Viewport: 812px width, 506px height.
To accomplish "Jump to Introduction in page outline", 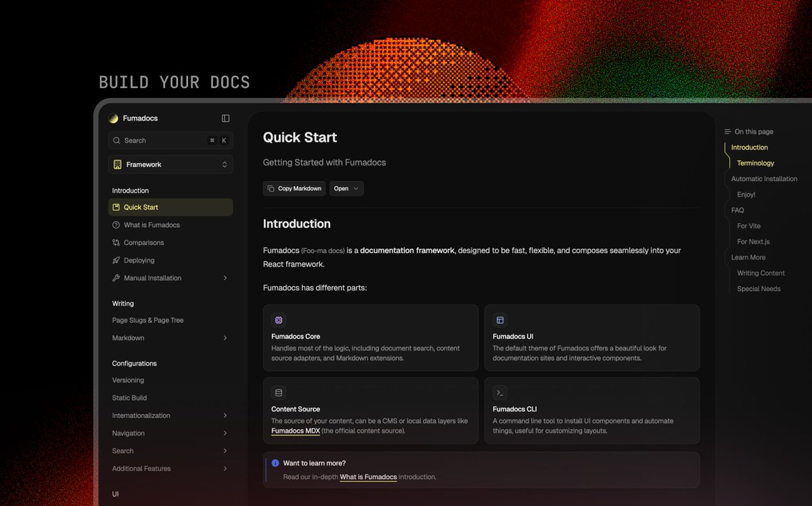I will point(750,147).
